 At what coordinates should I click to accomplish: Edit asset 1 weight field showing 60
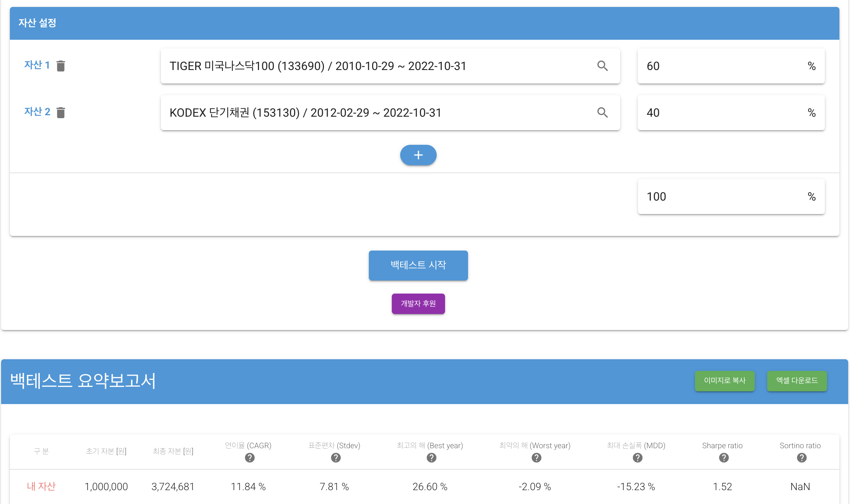(x=722, y=66)
